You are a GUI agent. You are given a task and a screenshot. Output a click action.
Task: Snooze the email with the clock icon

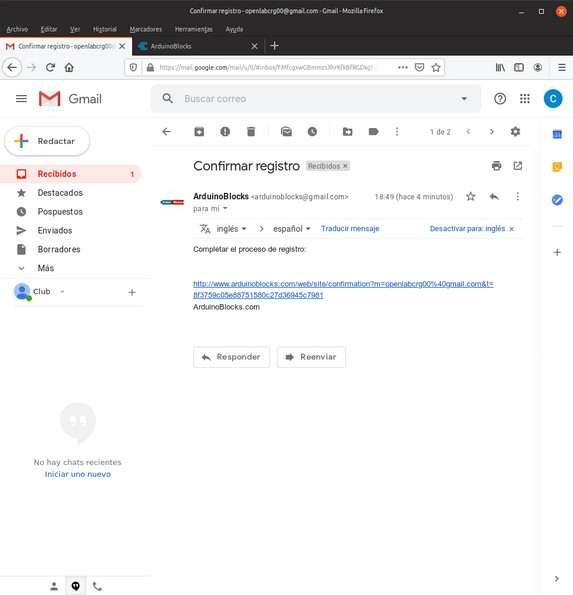(312, 132)
